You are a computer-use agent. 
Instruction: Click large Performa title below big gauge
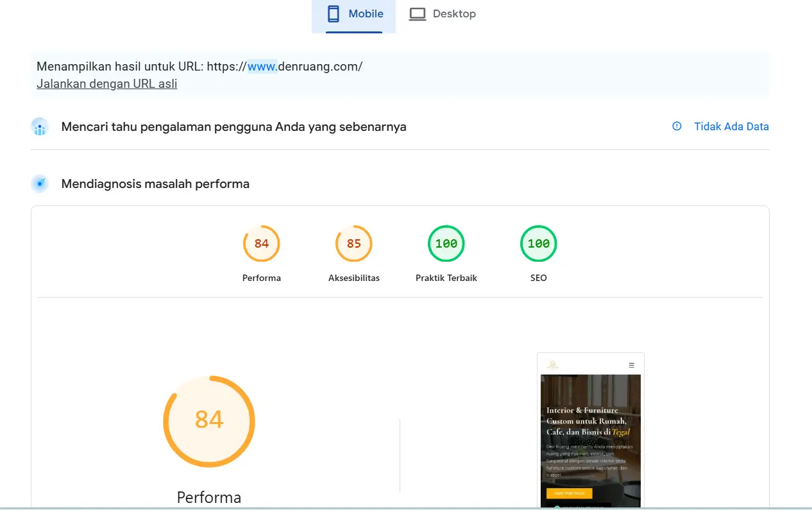pos(209,497)
